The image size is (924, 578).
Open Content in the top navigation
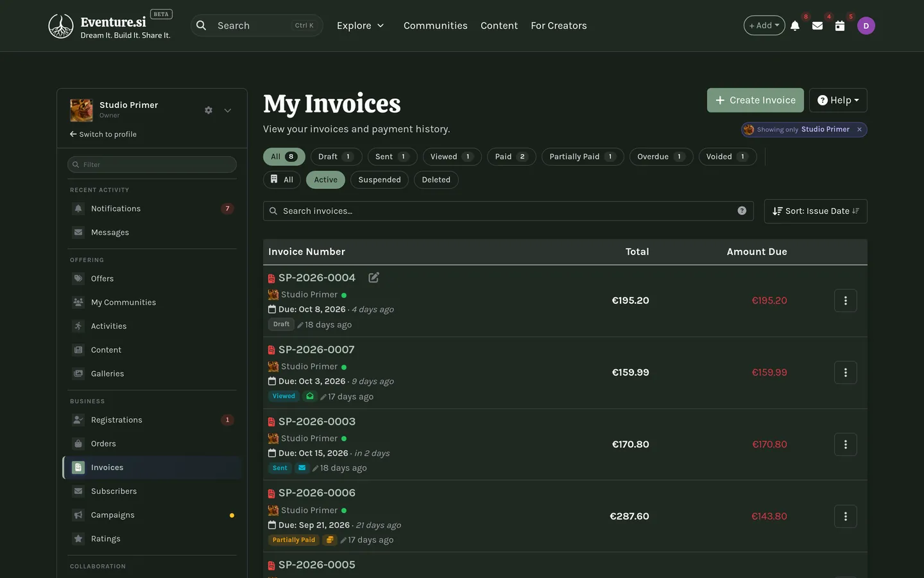click(499, 26)
